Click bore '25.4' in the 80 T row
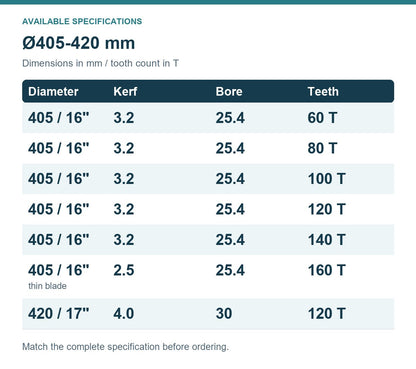This screenshot has width=416, height=369. coord(230,148)
